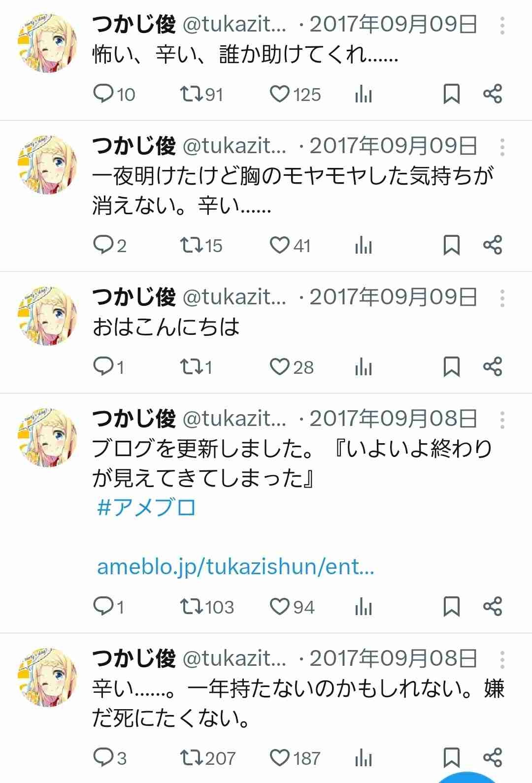Open the ameblo.jp/tukazishun blog link
Viewport: 532px width, 783px height.
235,567
